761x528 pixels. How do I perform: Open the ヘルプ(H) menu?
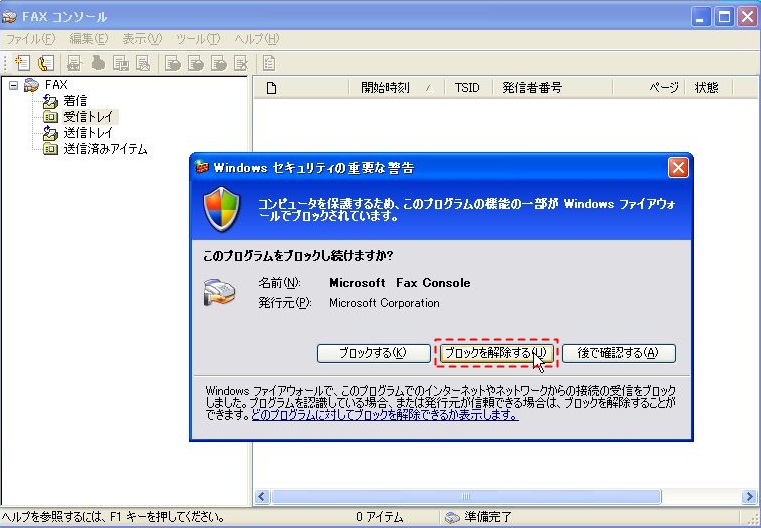pyautogui.click(x=257, y=39)
